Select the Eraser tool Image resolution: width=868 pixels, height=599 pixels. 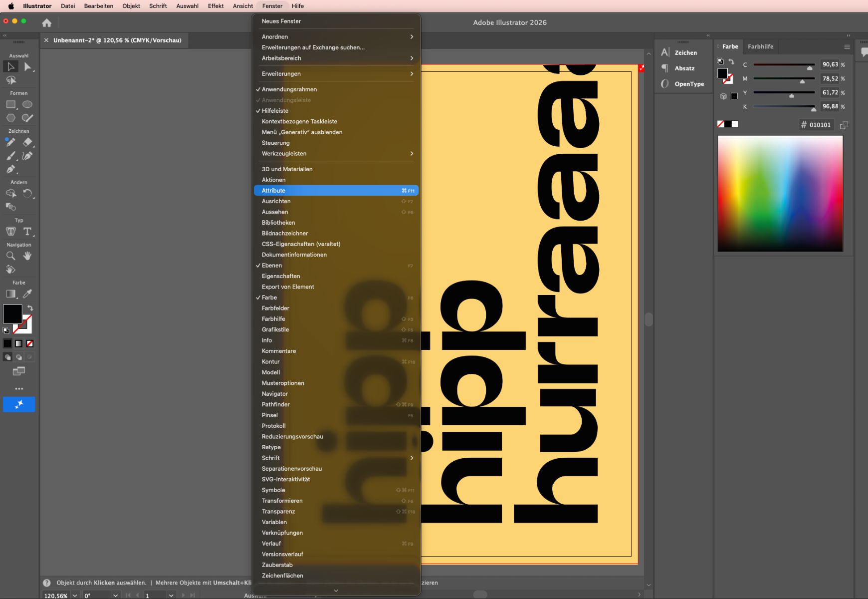[27, 142]
